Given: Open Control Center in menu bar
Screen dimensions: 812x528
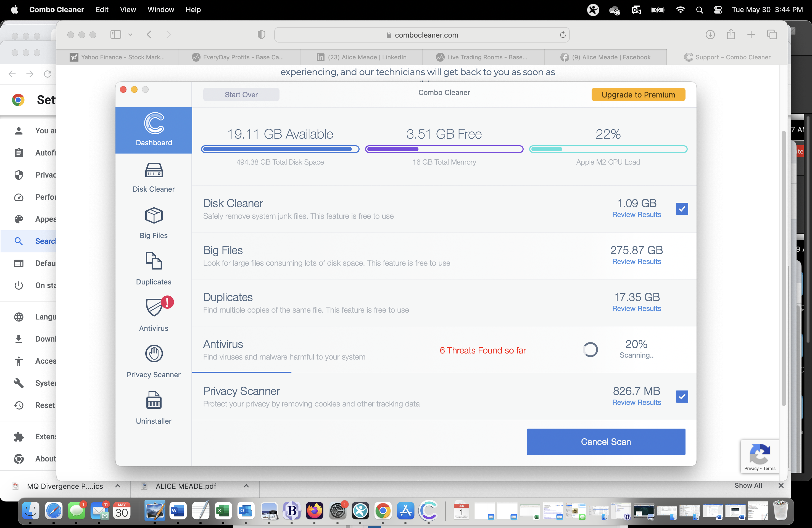Looking at the screenshot, I should pos(718,10).
